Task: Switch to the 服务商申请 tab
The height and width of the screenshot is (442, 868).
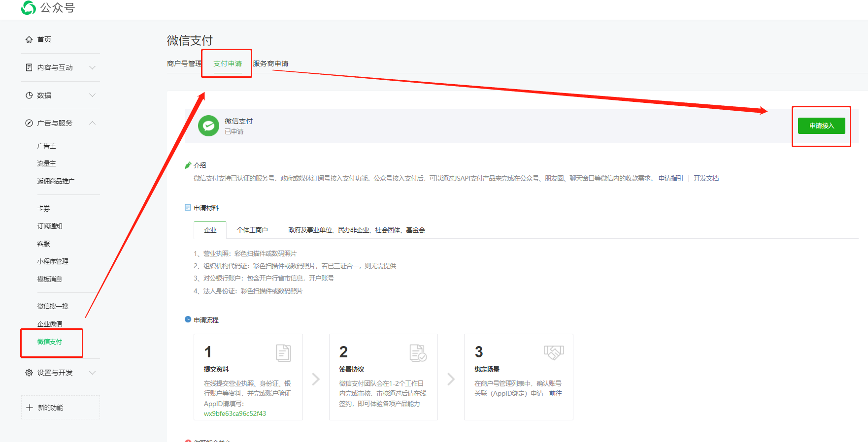Action: (270, 63)
